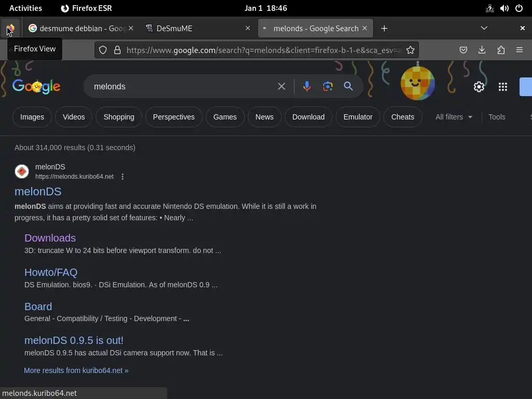Open the Activities overview

25,8
